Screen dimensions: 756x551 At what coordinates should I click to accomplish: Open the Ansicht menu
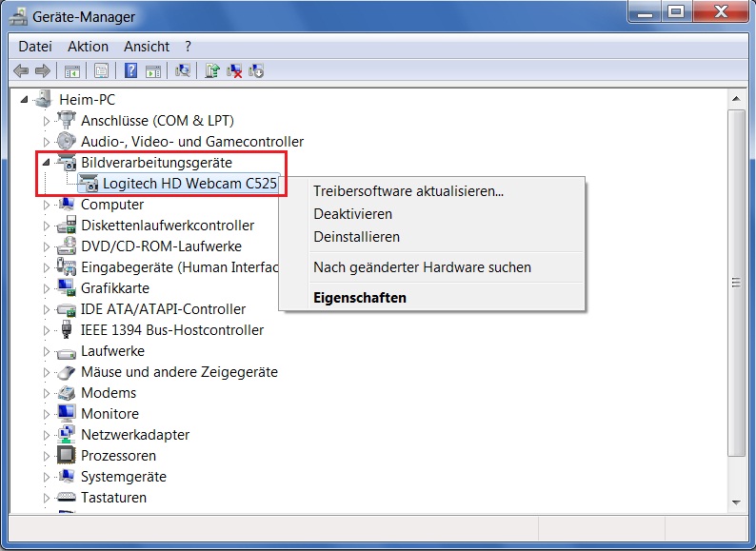[147, 47]
